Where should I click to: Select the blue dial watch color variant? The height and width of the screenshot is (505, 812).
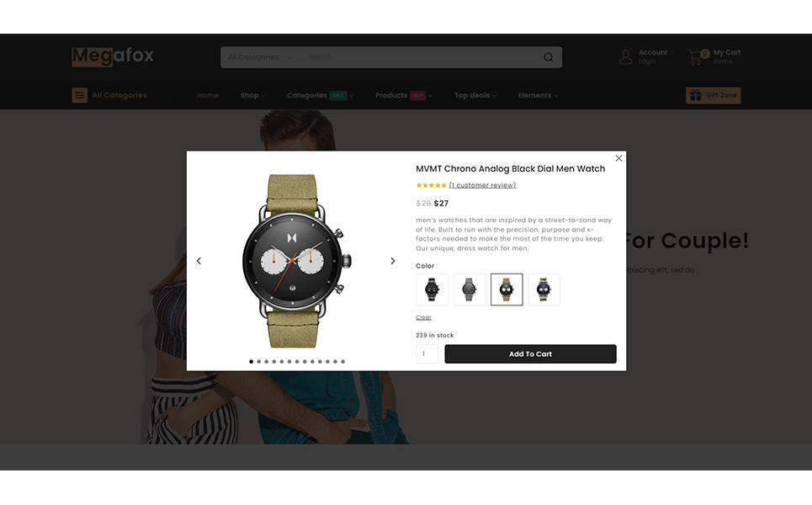[544, 290]
